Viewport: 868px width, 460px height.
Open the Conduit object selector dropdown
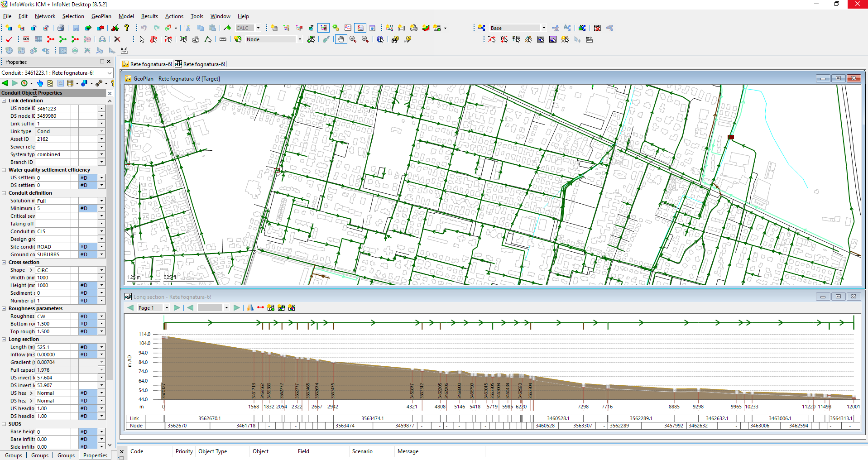[x=109, y=73]
